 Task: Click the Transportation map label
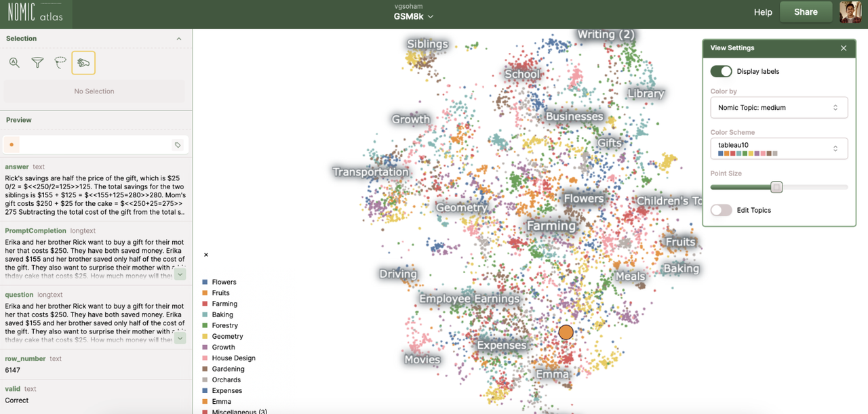371,172
